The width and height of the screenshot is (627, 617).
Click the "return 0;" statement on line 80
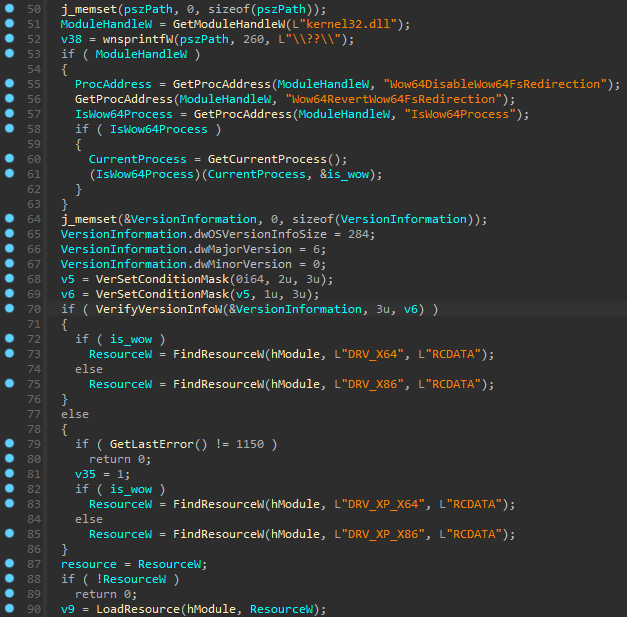click(x=120, y=459)
